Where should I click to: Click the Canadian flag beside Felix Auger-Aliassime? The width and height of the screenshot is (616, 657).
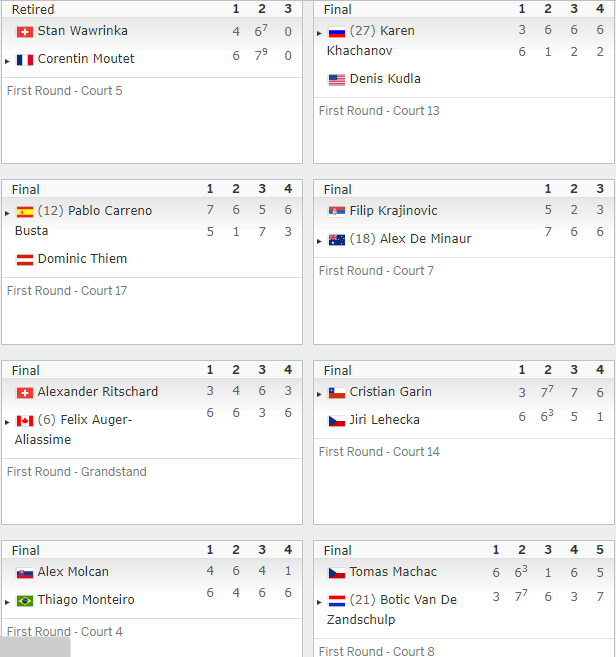25,421
